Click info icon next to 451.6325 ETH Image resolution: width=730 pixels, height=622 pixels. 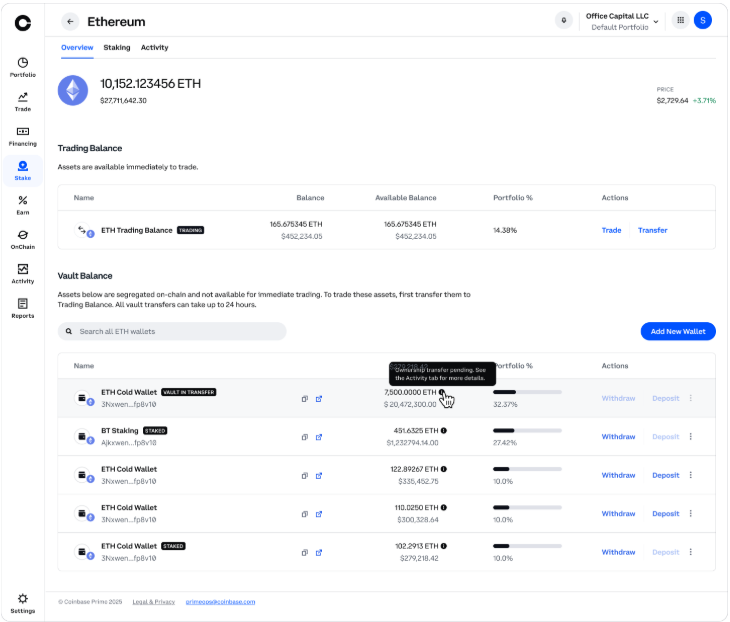(x=444, y=431)
